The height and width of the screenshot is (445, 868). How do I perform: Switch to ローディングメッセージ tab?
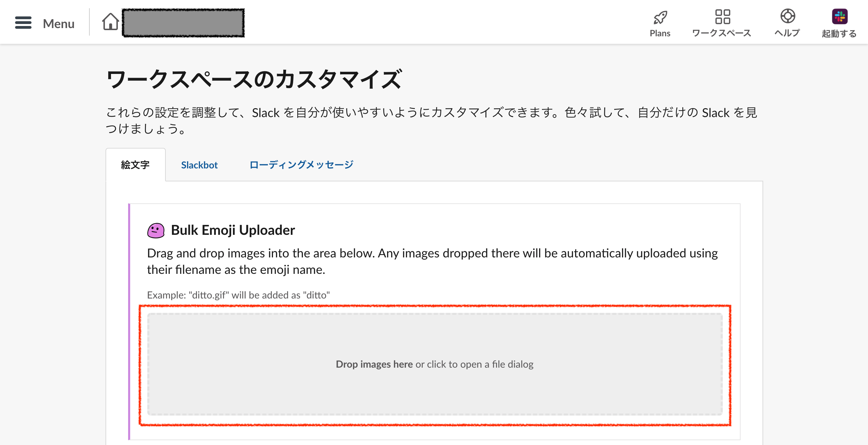click(301, 165)
